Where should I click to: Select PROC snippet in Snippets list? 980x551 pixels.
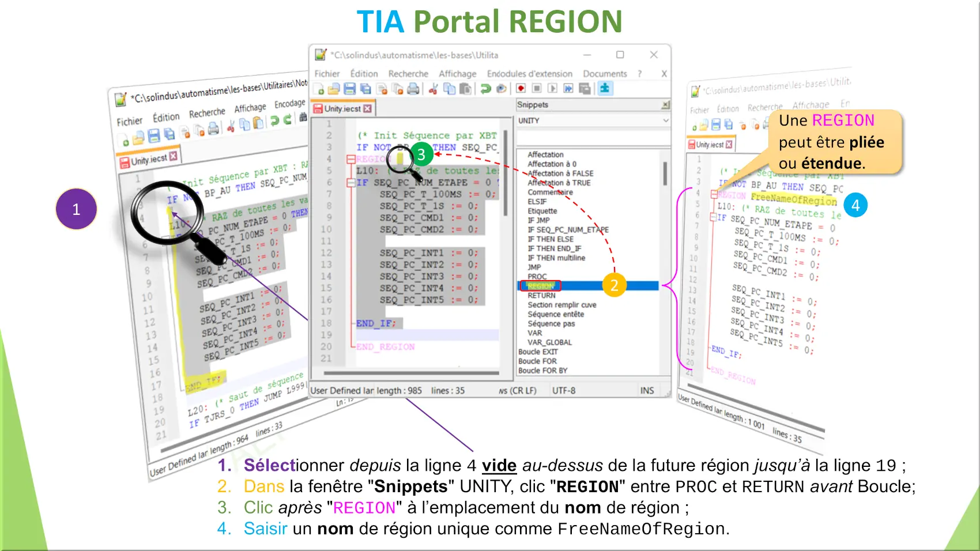(537, 277)
